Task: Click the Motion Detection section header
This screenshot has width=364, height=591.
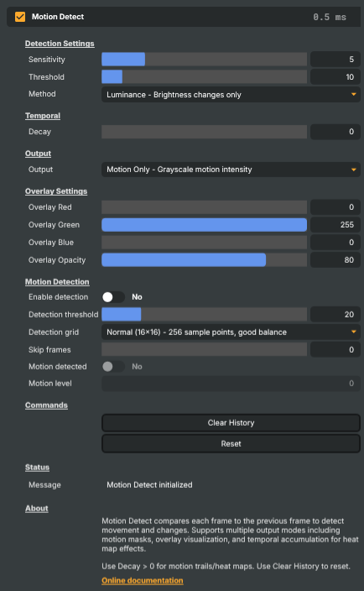Action: pos(57,281)
